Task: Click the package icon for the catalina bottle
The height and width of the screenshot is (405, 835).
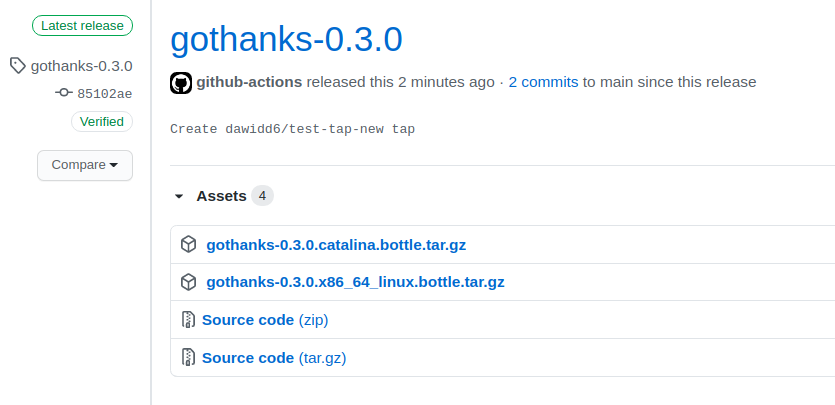Action: pyautogui.click(x=189, y=244)
